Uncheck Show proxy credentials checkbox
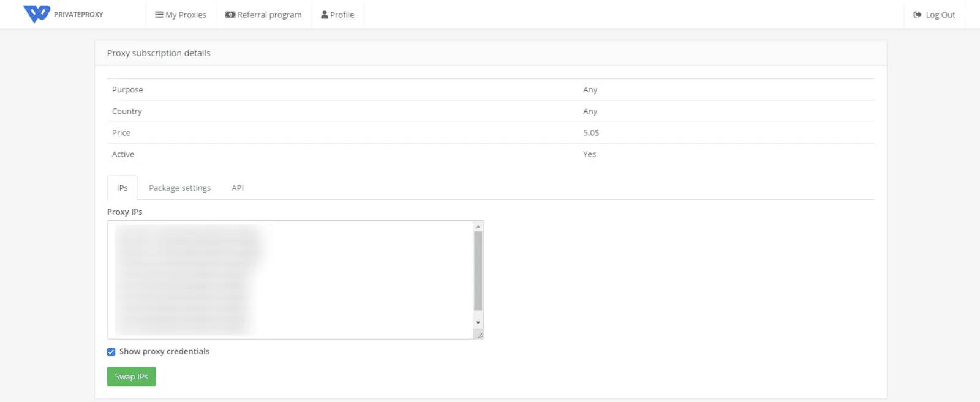Viewport: 980px width, 402px height. pyautogui.click(x=111, y=352)
